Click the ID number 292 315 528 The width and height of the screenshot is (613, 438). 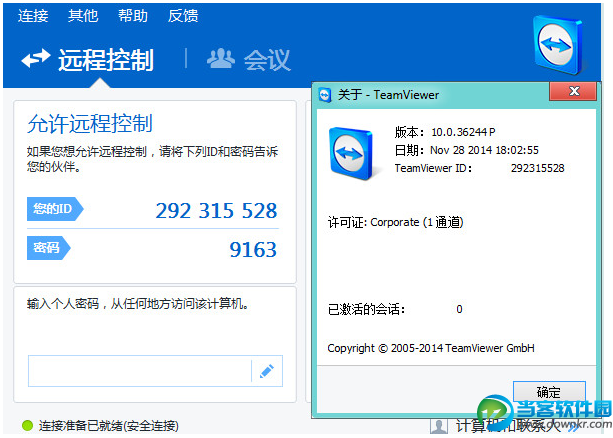point(216,211)
